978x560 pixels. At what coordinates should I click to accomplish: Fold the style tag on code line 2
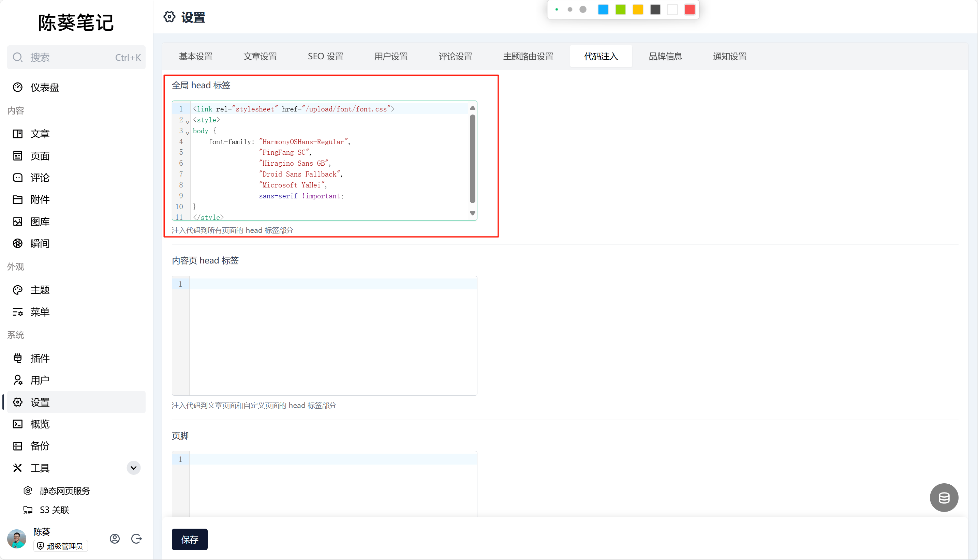(x=187, y=122)
